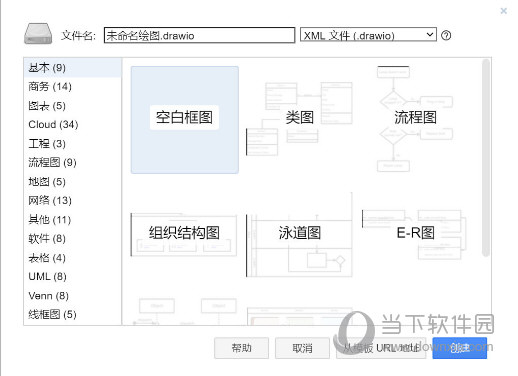The width and height of the screenshot is (518, 376).
Task: Choose the 泳道图 swimlane template
Action: 299,235
